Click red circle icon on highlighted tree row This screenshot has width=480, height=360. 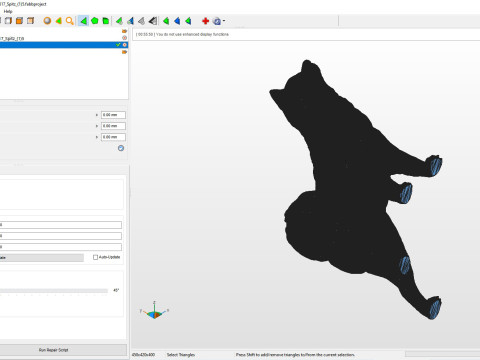(x=124, y=45)
